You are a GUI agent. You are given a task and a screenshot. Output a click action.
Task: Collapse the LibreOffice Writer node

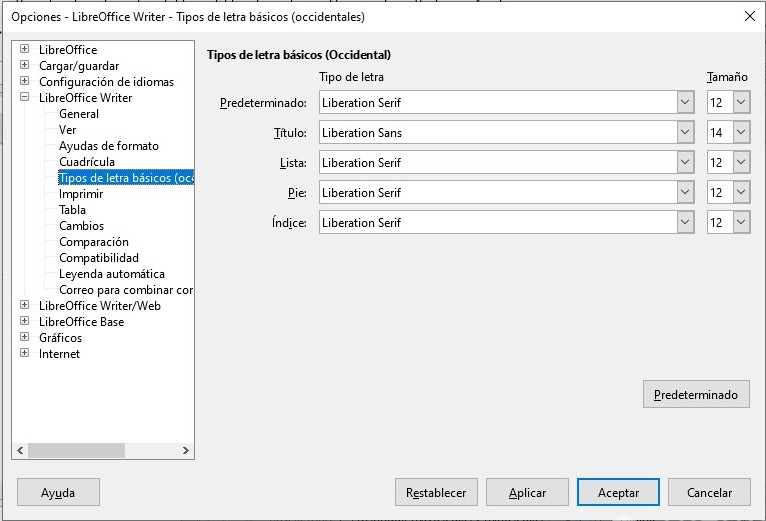click(x=24, y=97)
